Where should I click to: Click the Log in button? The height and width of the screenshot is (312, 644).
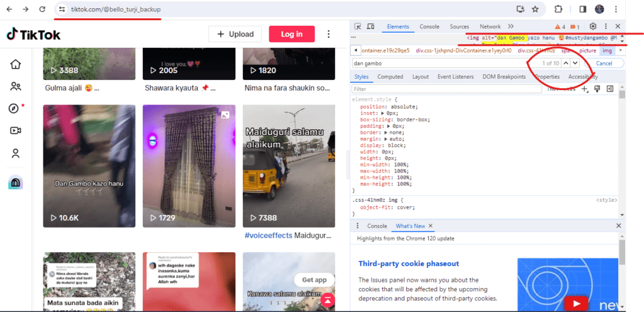(x=292, y=34)
